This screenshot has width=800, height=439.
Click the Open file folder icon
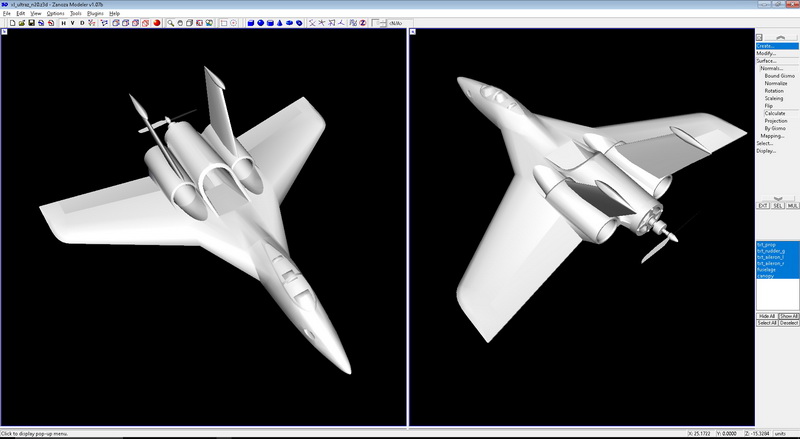point(22,23)
